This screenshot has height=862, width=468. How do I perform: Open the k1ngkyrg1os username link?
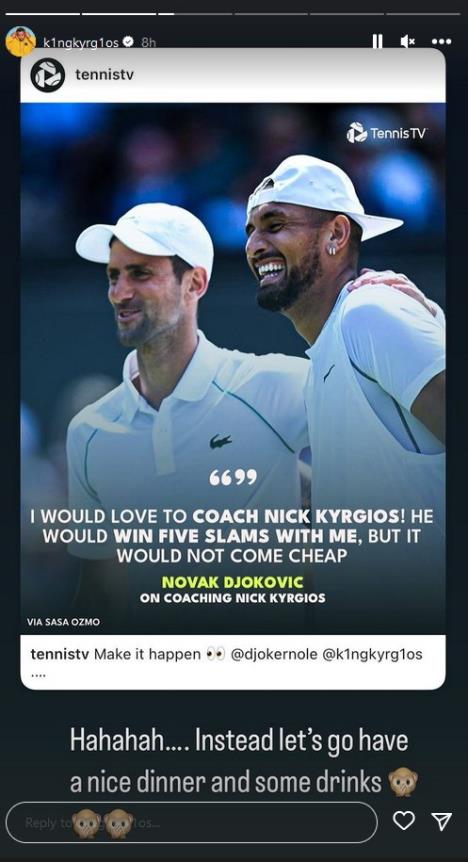click(81, 42)
